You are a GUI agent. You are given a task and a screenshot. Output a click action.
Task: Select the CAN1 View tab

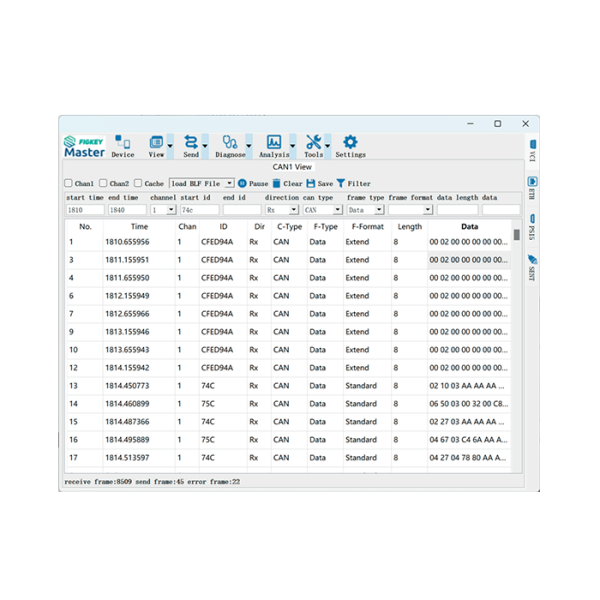[292, 167]
